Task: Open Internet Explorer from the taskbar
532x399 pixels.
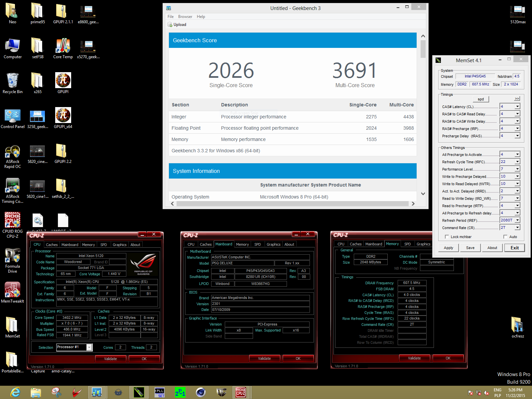Action: coord(15,392)
